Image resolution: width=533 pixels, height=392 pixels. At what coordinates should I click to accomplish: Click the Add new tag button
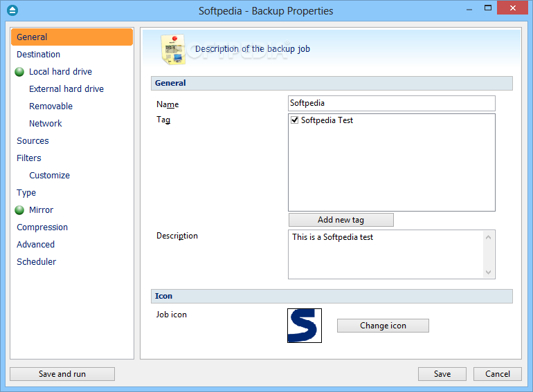pyautogui.click(x=341, y=220)
